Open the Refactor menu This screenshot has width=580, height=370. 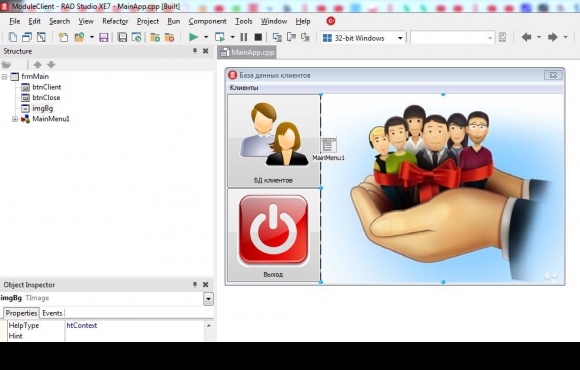pos(115,21)
